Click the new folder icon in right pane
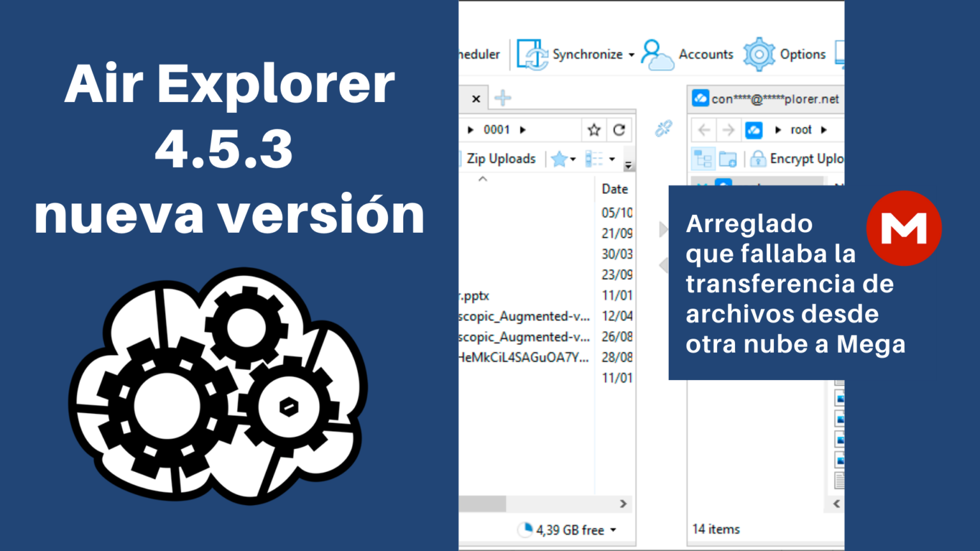 coord(728,159)
